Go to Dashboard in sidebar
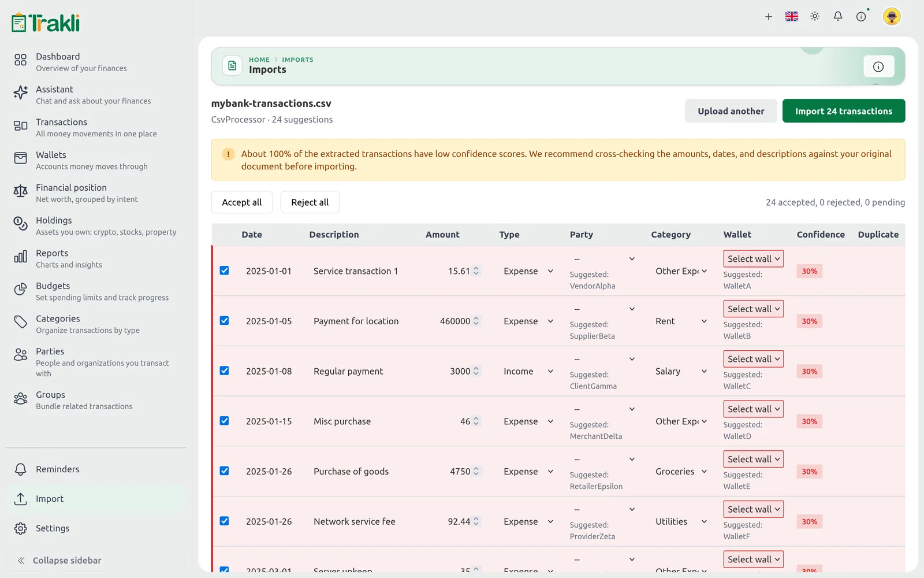Screen dimensions: 924x578 click(95, 62)
